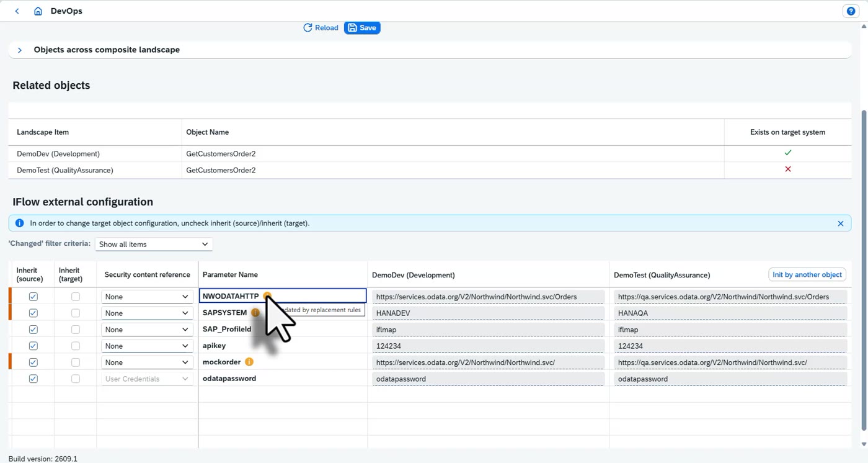Click the green check for DemoDev row
This screenshot has height=463, width=868.
(x=788, y=153)
